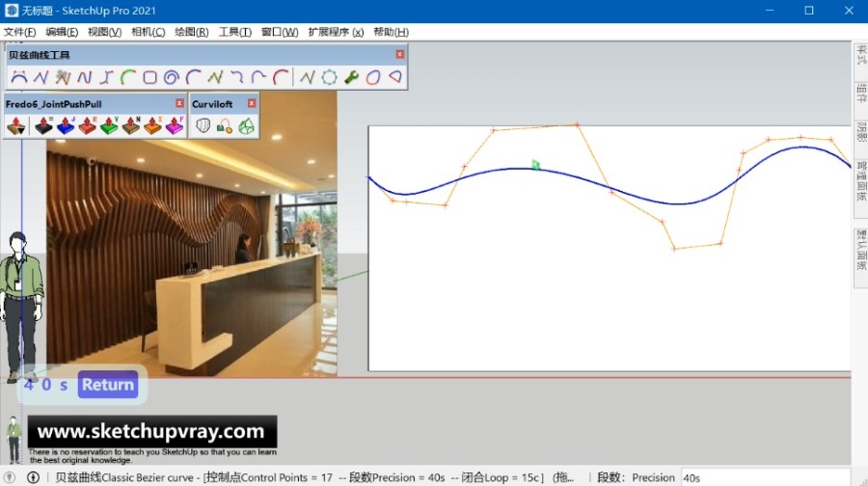Image resolution: width=868 pixels, height=486 pixels.
Task: Click the reception desk reference image
Action: (x=192, y=234)
